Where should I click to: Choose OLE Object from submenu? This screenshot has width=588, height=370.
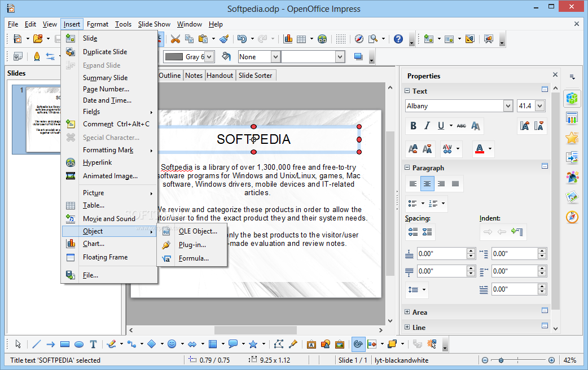coord(192,231)
